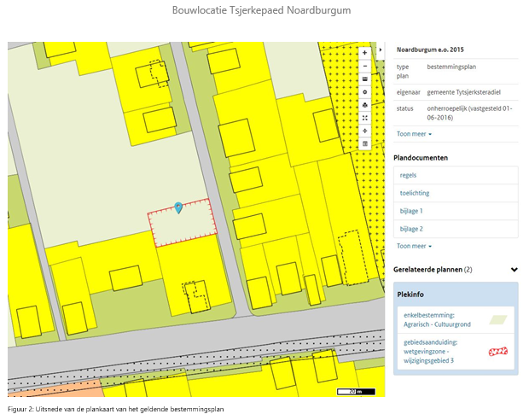Open 'gebiedsaanduiding: wetgevingzone - wijzigingsgebied 3' link
Viewport: 529px width, 420px height.
pos(431,352)
